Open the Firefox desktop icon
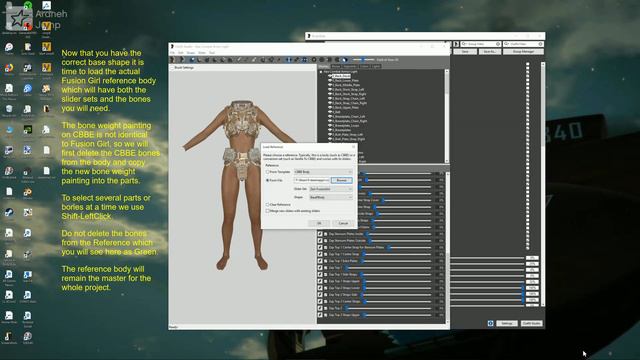This screenshot has width=640, height=360. (x=9, y=68)
